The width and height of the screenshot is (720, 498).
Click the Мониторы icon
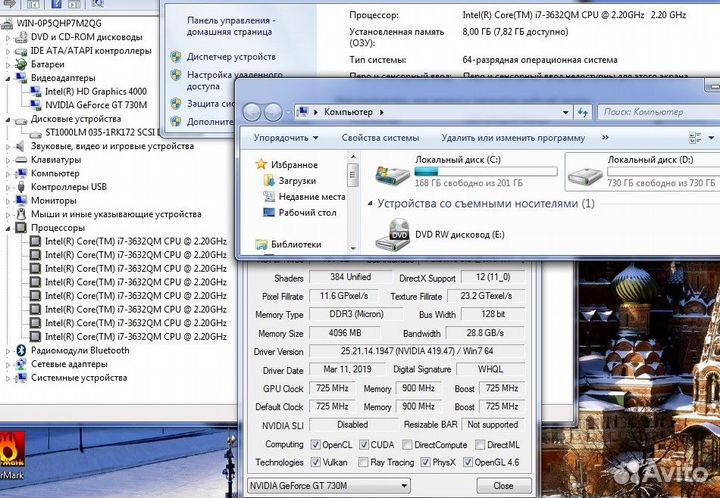coord(21,201)
